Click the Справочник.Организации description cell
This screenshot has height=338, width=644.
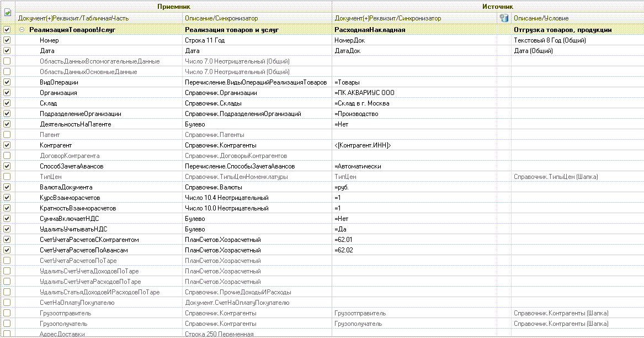click(257, 93)
